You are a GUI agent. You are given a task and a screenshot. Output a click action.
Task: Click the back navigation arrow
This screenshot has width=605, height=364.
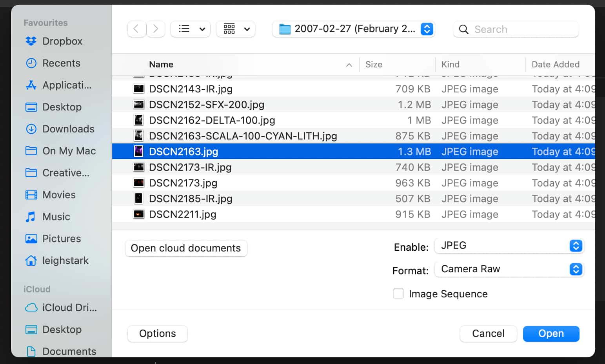(x=136, y=29)
